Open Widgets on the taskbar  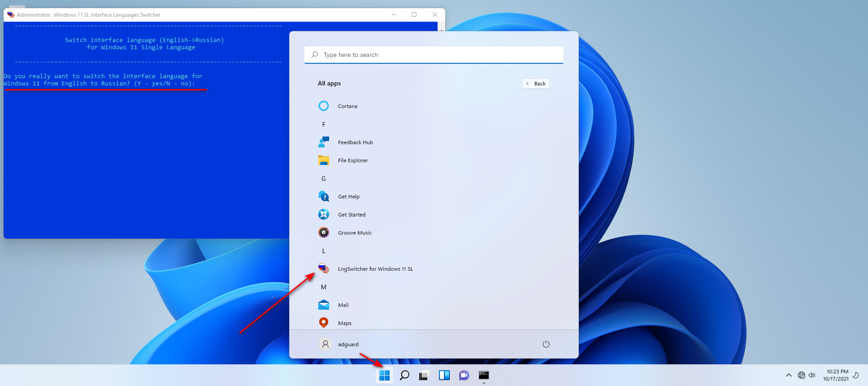coord(444,375)
